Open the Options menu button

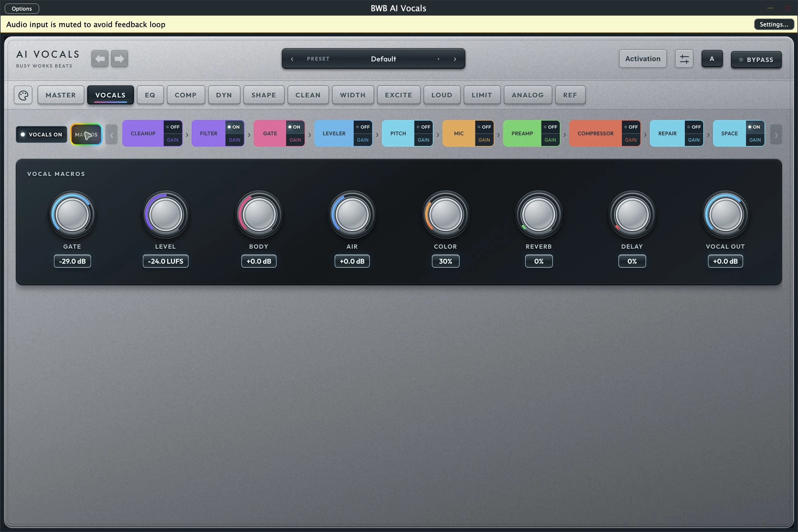click(22, 8)
